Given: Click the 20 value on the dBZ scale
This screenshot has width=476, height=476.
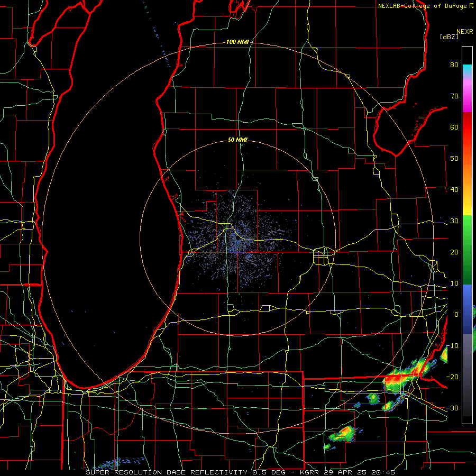Looking at the screenshot, I should click(x=454, y=252).
